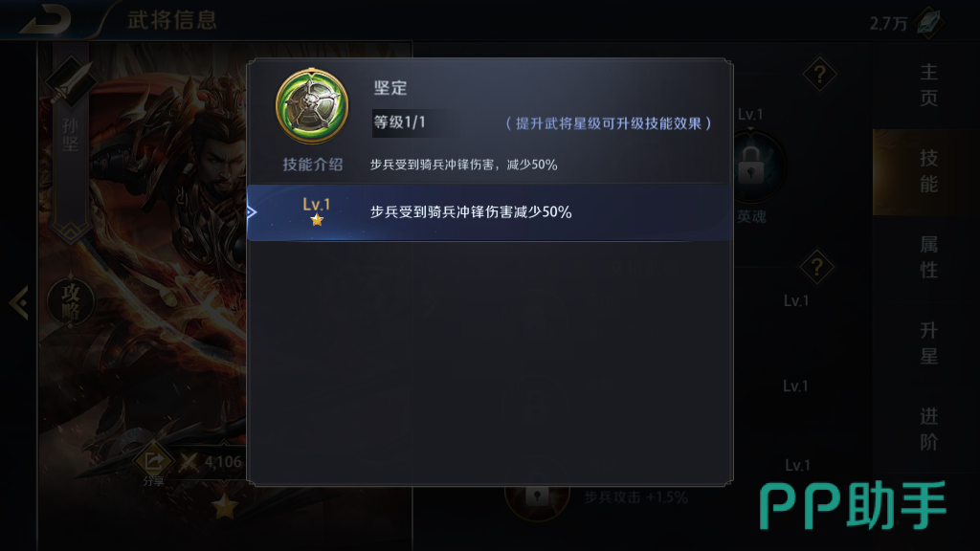This screenshot has width=980, height=551.
Task: Tap the currency feather icon beside 2.7万
Action: coord(928,22)
